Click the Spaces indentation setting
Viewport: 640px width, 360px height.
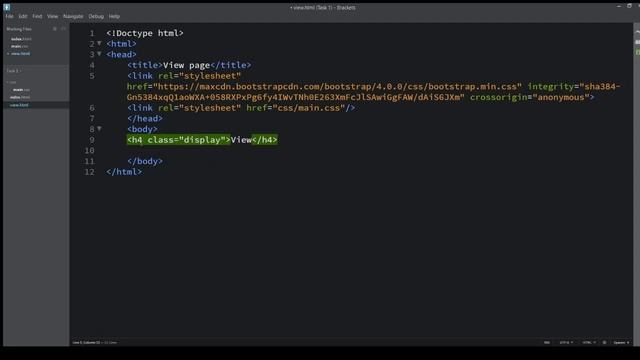coord(620,342)
